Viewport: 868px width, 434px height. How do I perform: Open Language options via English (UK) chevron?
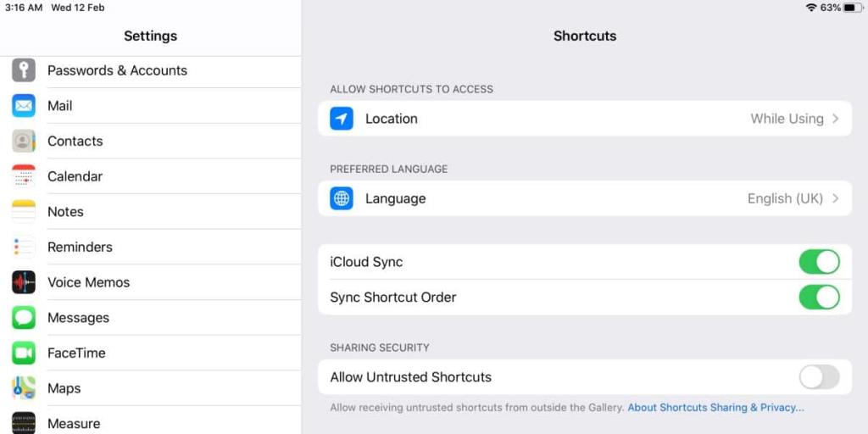(835, 198)
